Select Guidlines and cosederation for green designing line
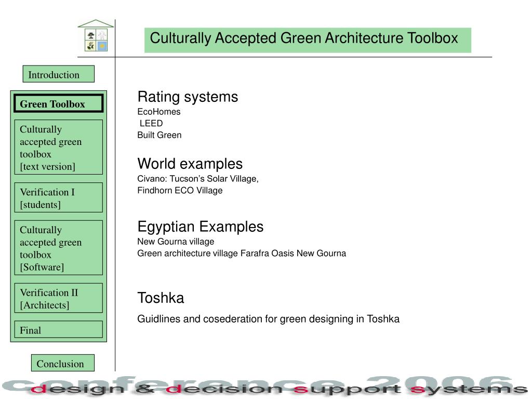Viewport: 532px width, 399px height. [x=269, y=319]
